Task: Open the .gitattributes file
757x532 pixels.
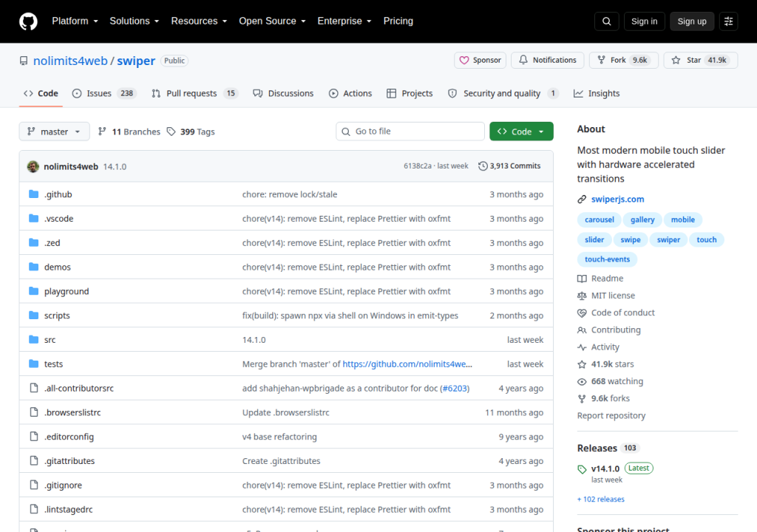Action: [x=69, y=461]
